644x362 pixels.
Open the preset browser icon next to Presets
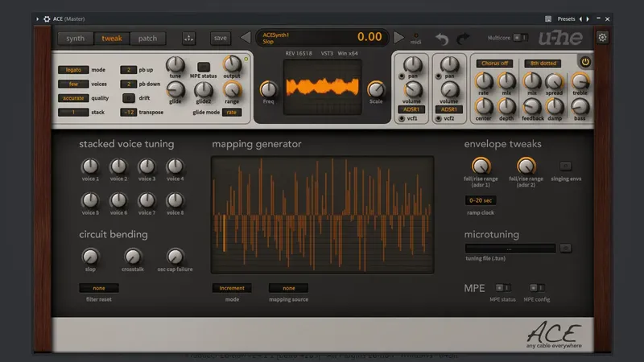[548, 19]
